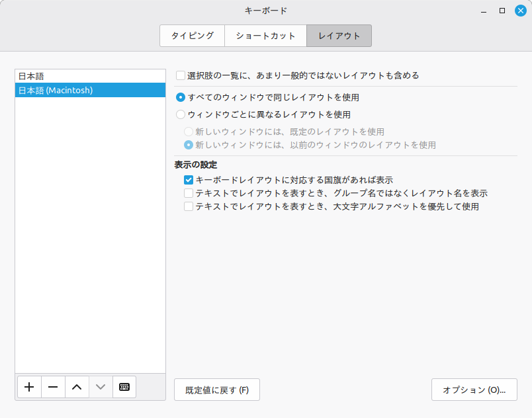
Task: Enable showing less common layouts checkbox
Action: point(179,75)
